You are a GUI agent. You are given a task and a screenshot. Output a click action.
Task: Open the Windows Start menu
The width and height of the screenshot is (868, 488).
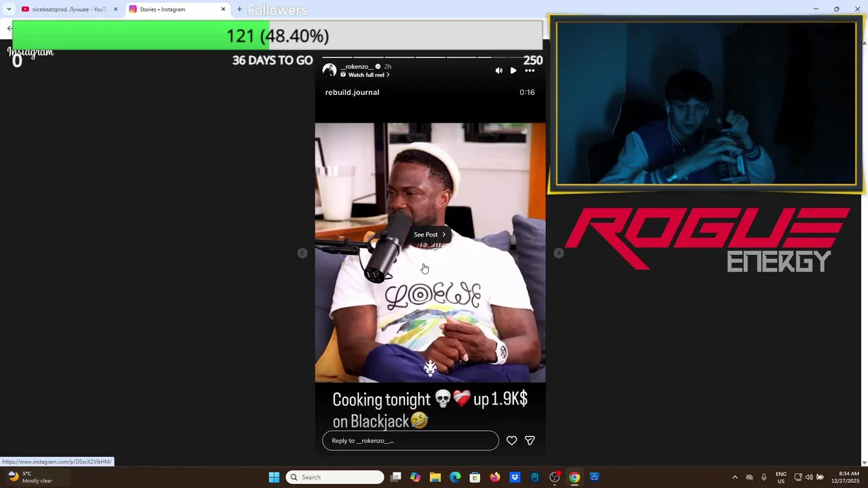point(274,477)
